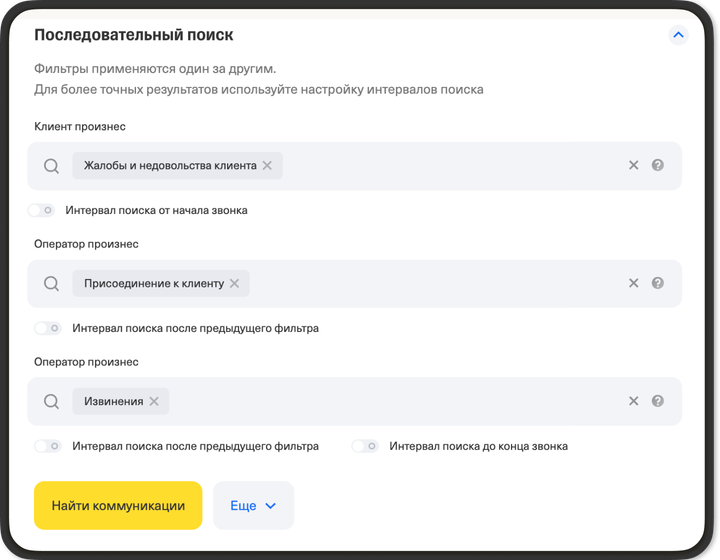Clear the third filter containing 'Извинения'

click(633, 401)
